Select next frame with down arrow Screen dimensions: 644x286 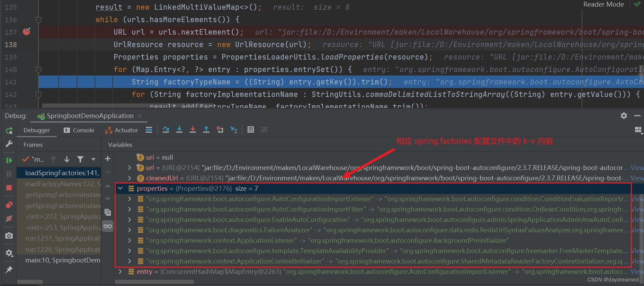(67, 159)
